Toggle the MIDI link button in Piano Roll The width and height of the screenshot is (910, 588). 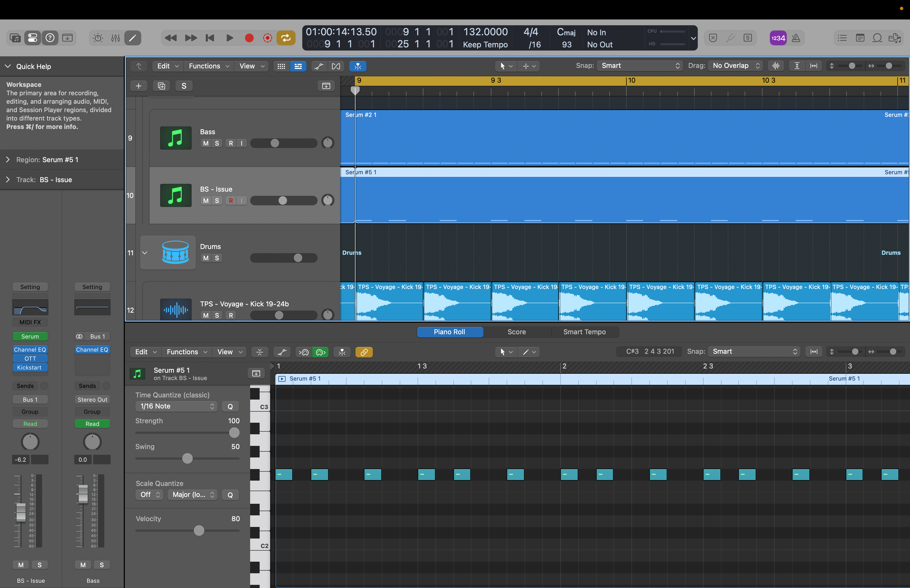[x=364, y=352]
